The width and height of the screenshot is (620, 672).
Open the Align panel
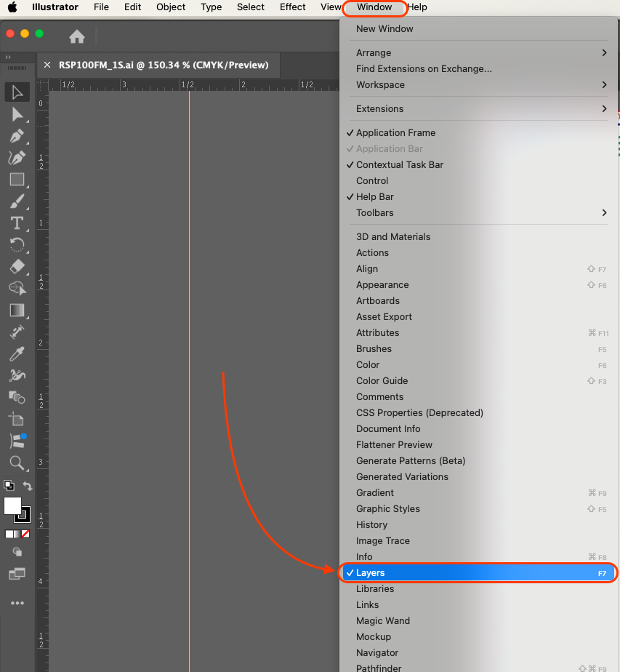pos(479,268)
